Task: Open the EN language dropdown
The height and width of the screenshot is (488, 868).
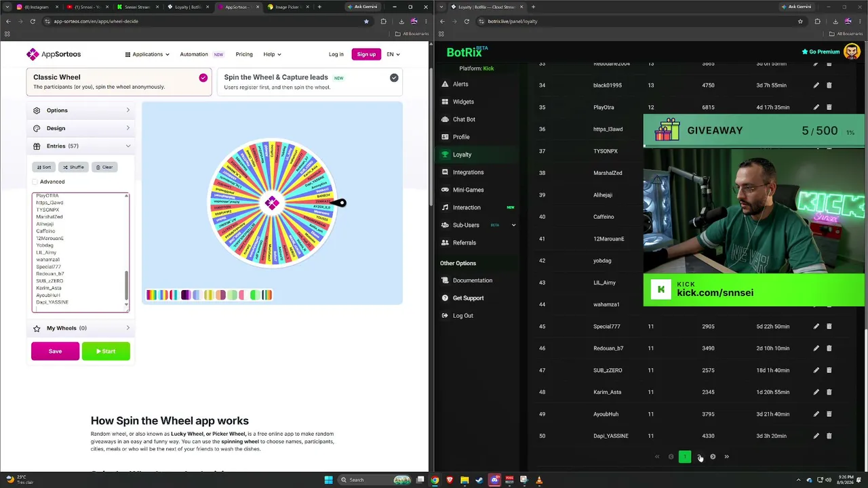Action: point(393,54)
